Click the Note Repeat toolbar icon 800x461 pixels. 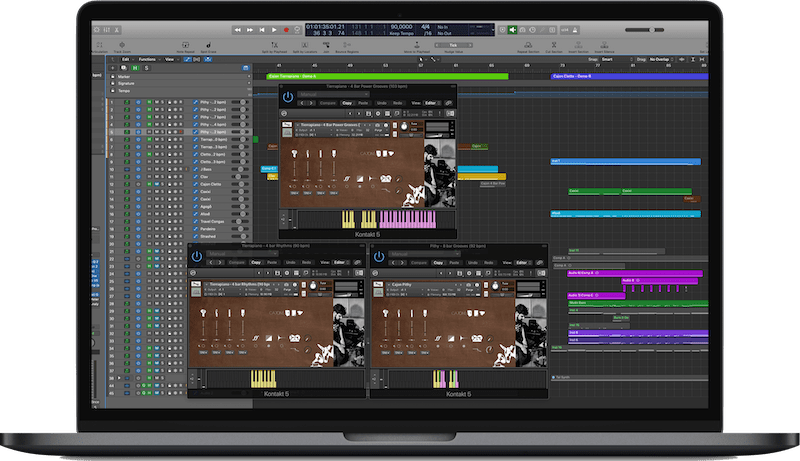[x=185, y=46]
